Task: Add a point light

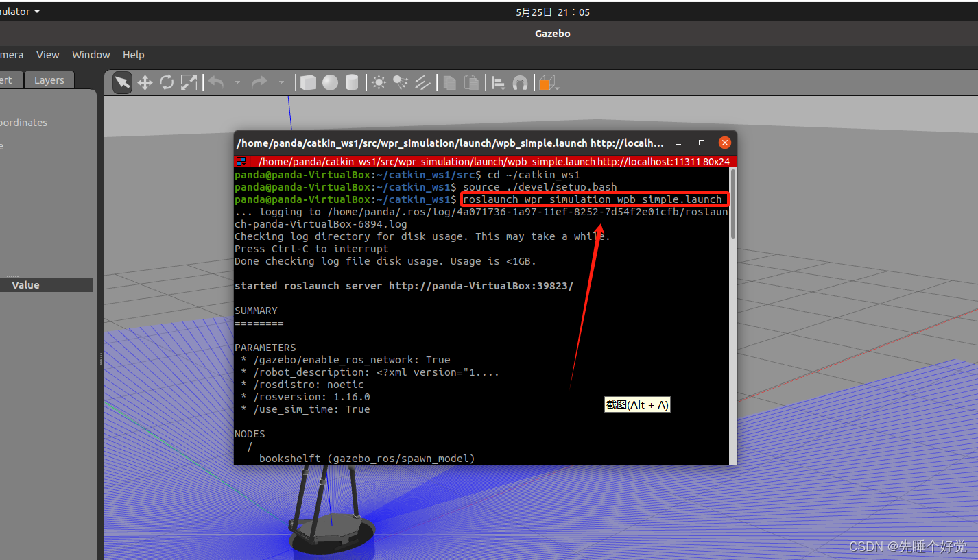Action: 379,83
